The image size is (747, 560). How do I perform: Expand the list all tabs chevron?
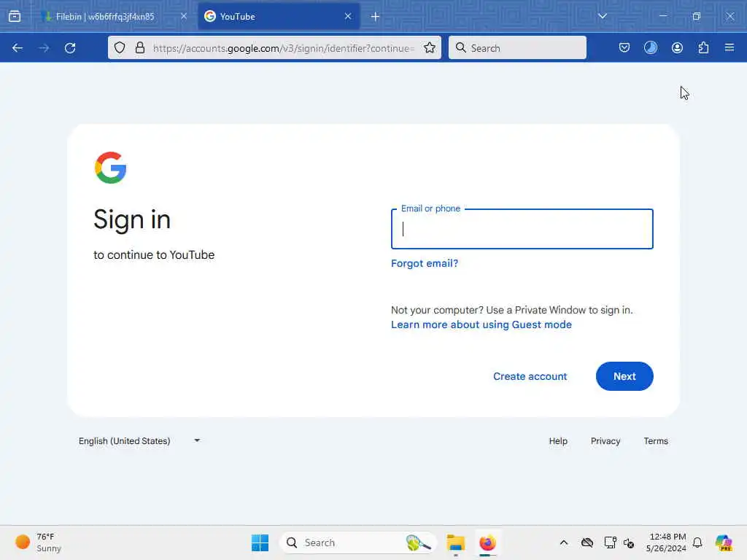point(602,16)
